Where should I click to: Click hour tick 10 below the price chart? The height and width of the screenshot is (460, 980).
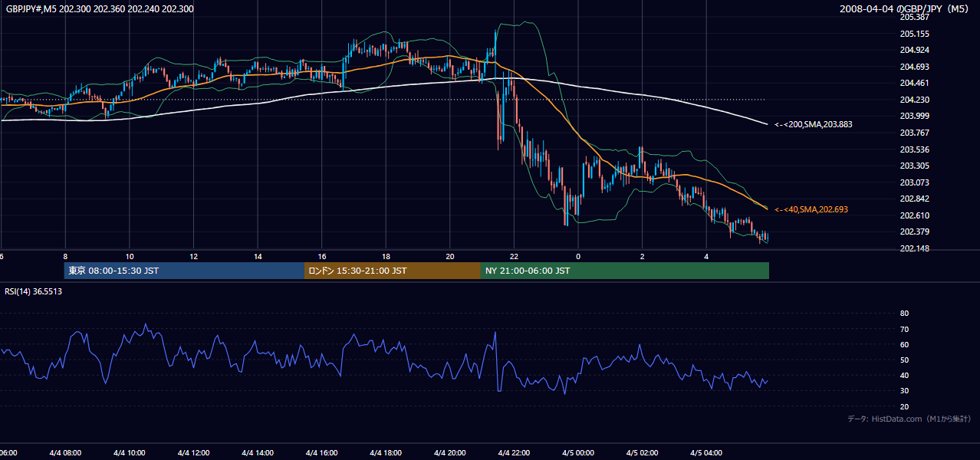pyautogui.click(x=130, y=256)
